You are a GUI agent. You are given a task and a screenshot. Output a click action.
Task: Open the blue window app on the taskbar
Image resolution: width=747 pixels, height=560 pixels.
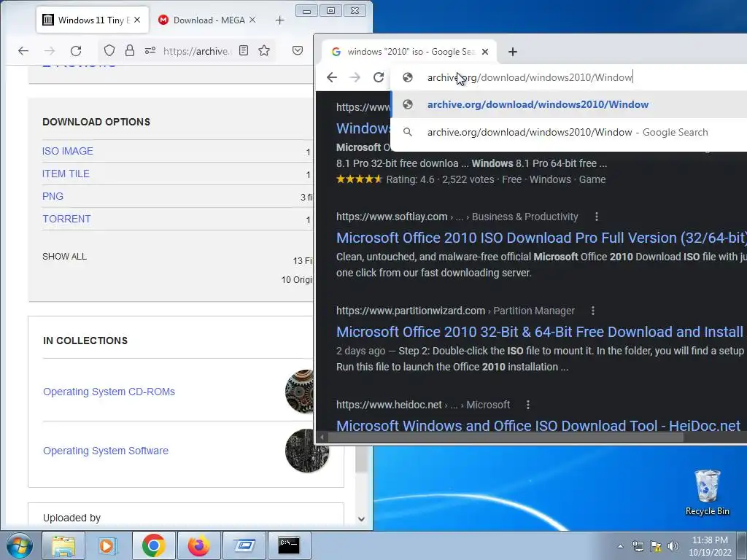(244, 545)
